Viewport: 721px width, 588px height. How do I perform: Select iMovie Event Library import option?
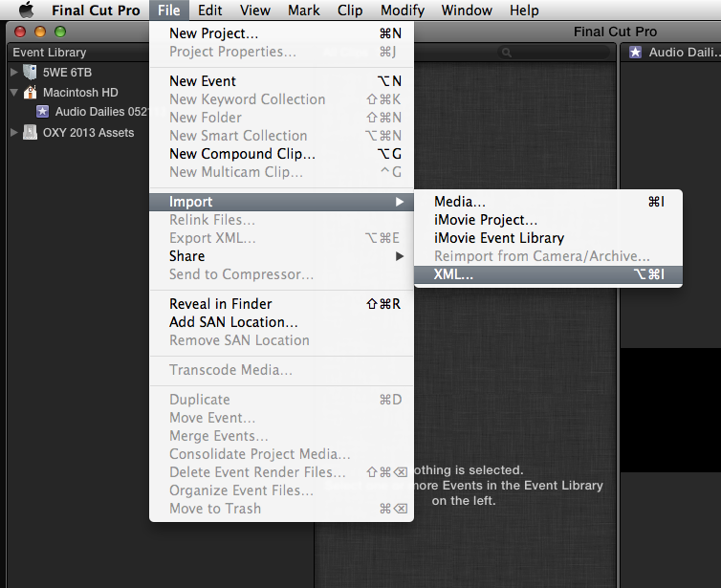tap(548, 238)
